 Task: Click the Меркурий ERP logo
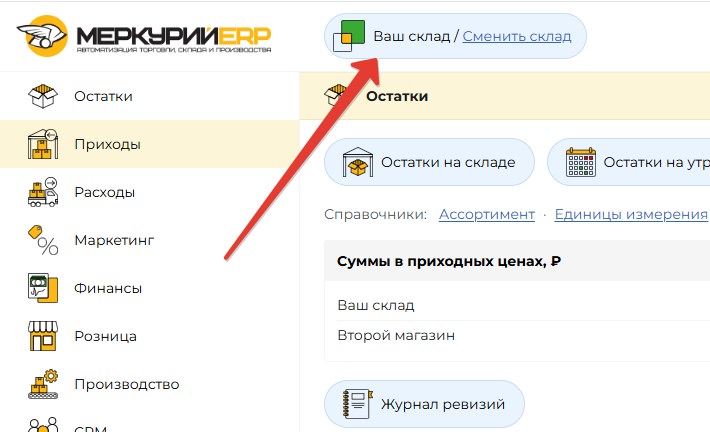click(x=144, y=36)
